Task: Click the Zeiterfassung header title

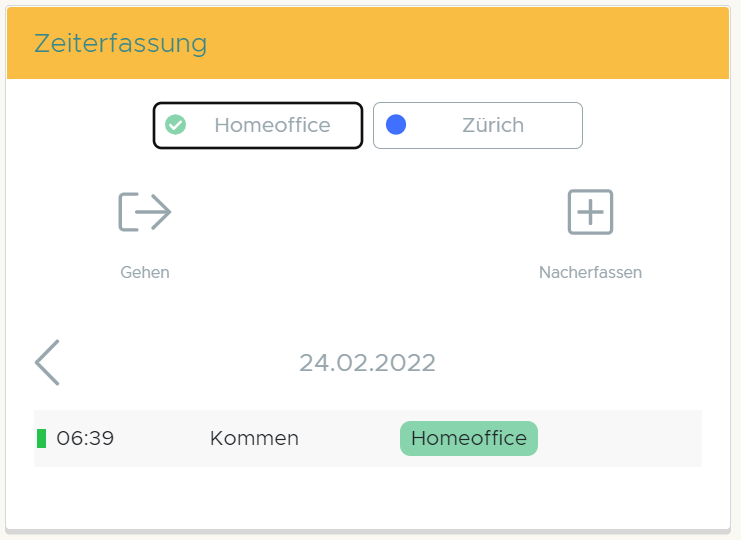Action: tap(120, 43)
